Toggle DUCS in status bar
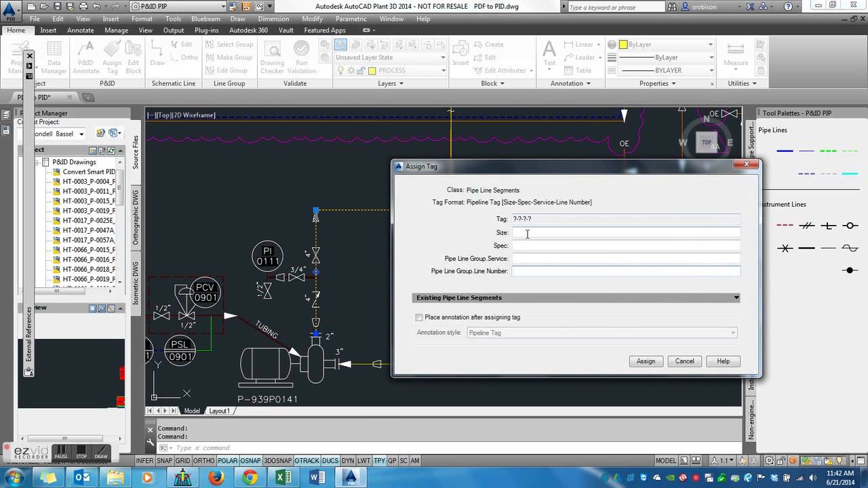Image resolution: width=868 pixels, height=488 pixels. click(330, 461)
